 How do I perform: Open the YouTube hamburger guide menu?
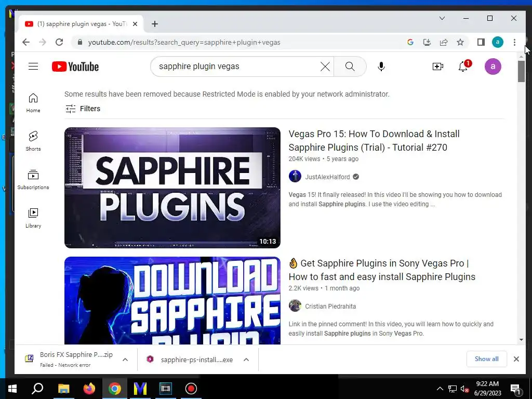(x=33, y=66)
